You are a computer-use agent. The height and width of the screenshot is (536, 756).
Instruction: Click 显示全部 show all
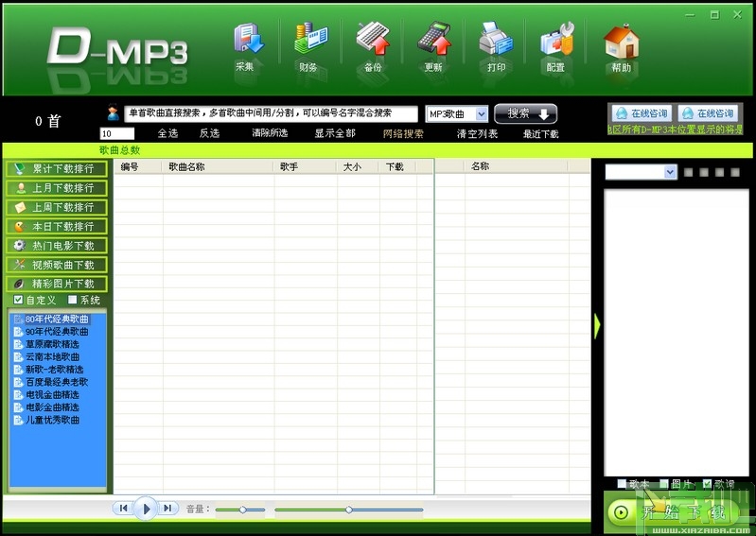pyautogui.click(x=335, y=133)
